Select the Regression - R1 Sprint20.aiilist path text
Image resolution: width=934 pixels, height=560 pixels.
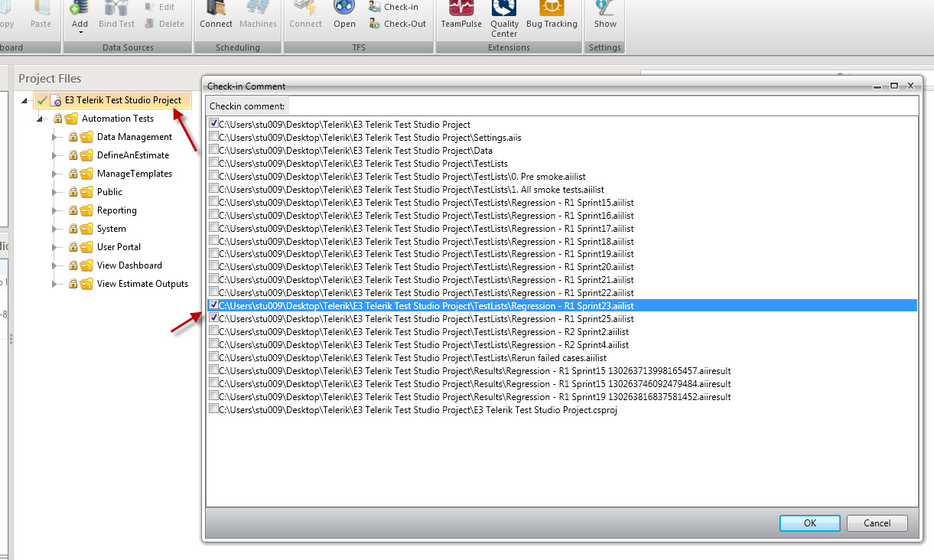[x=426, y=267]
